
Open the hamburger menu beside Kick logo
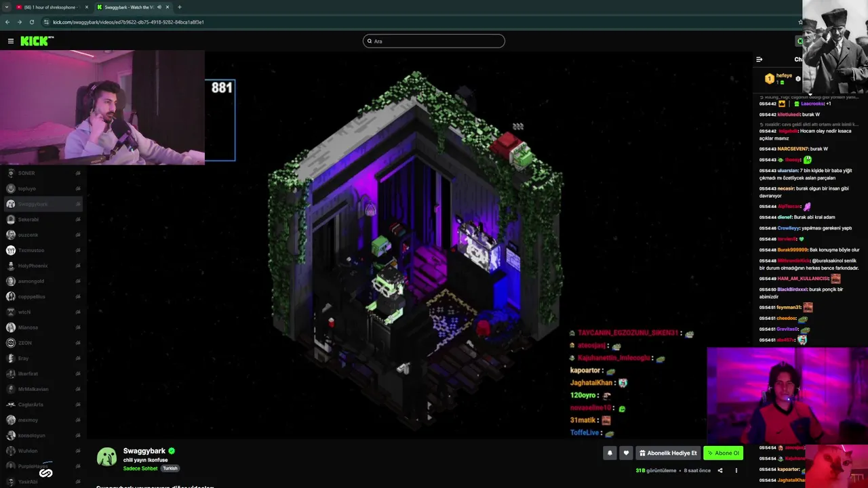[x=11, y=41]
